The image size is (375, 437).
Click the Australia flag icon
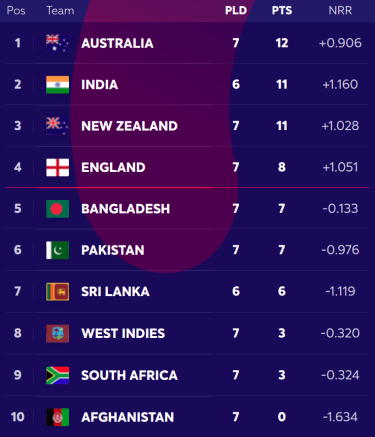point(58,43)
